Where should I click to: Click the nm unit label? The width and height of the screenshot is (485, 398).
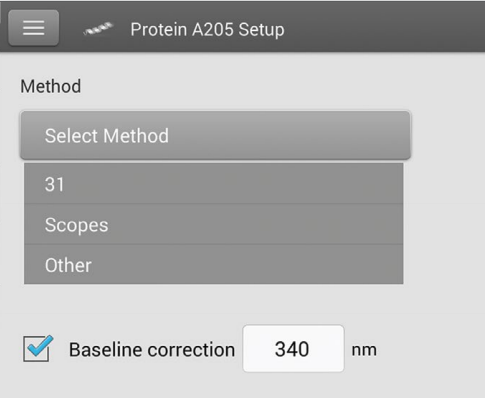[364, 350]
